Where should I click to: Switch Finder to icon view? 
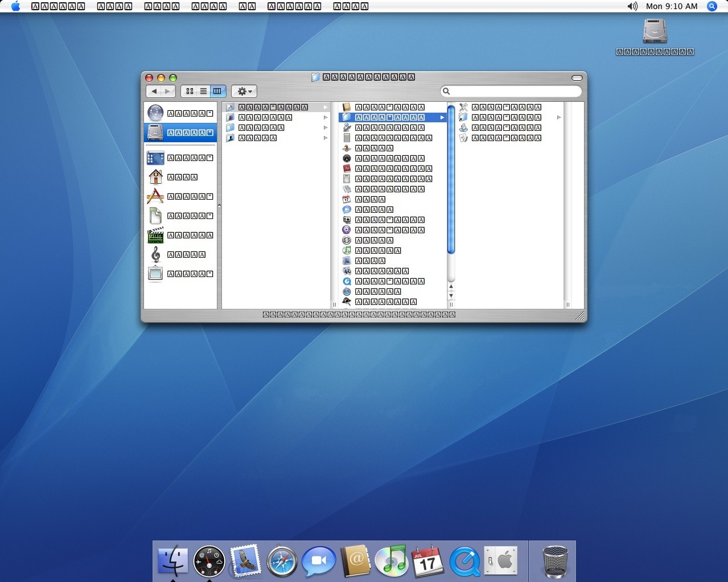click(x=190, y=91)
